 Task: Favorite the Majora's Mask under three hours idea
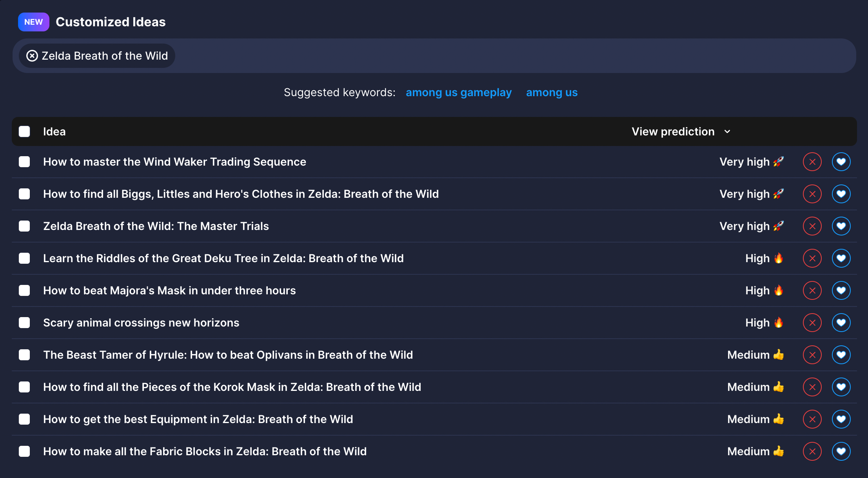(x=841, y=290)
